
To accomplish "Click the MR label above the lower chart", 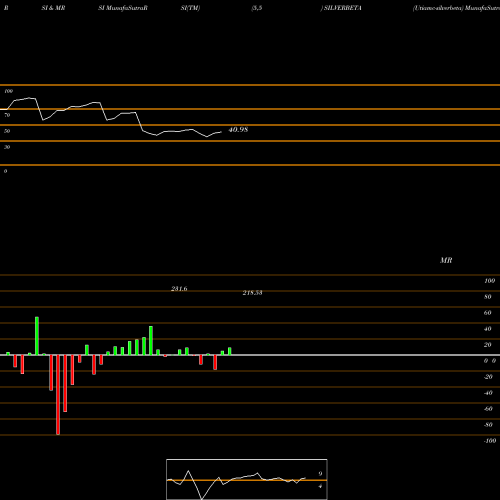I will [446, 260].
